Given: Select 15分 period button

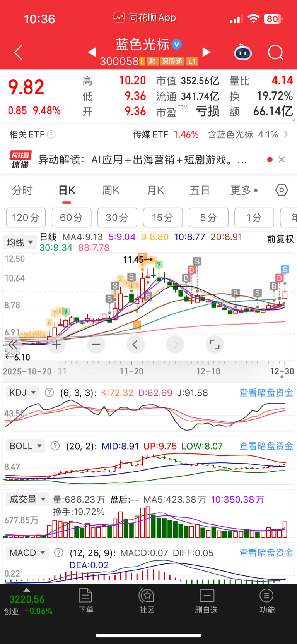Looking at the screenshot, I should [x=163, y=217].
